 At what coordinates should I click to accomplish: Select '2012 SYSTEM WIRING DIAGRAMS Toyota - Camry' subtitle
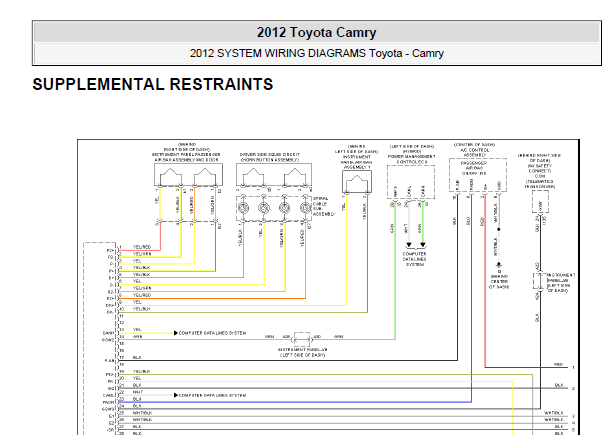[x=316, y=53]
